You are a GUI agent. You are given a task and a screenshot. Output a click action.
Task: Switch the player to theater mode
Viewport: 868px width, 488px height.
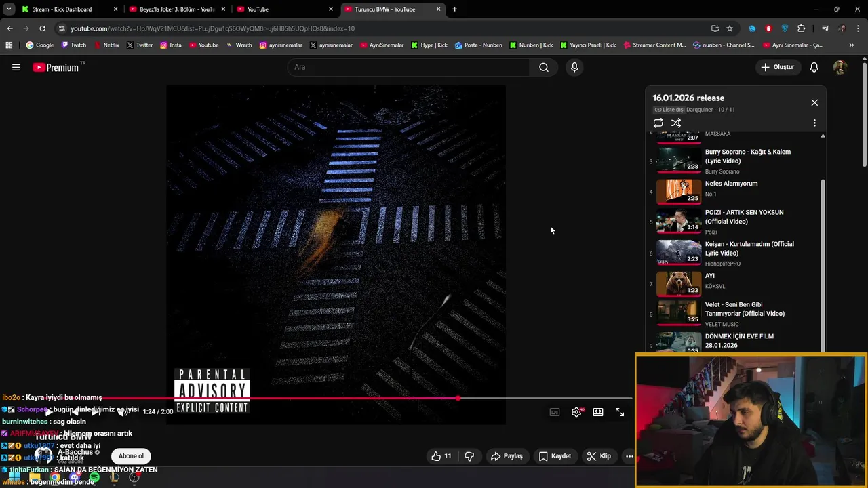click(x=598, y=412)
